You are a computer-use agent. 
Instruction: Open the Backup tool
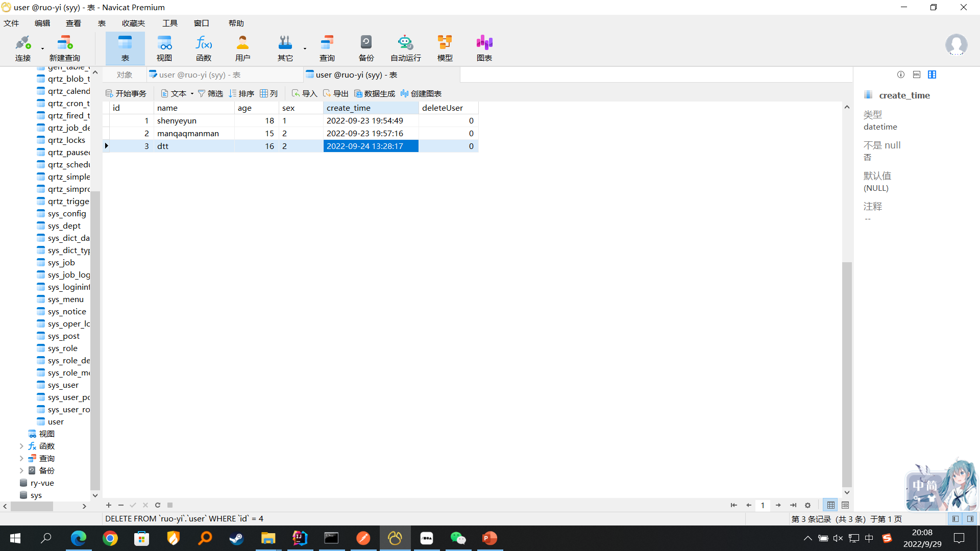(366, 48)
